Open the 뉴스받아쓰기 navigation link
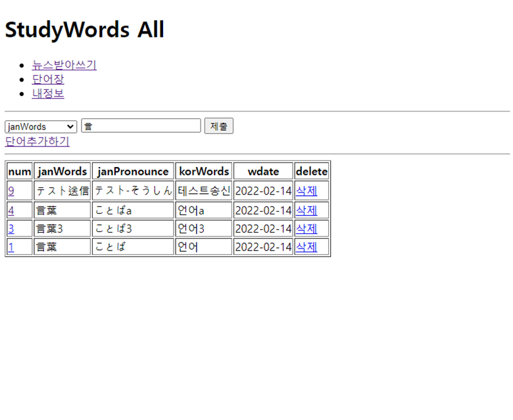 click(x=64, y=65)
